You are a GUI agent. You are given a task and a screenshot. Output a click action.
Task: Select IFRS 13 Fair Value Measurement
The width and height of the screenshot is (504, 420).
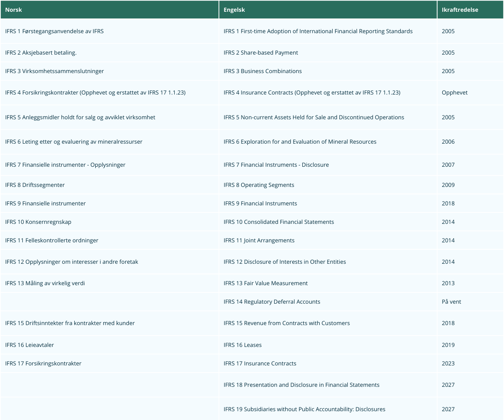point(265,283)
